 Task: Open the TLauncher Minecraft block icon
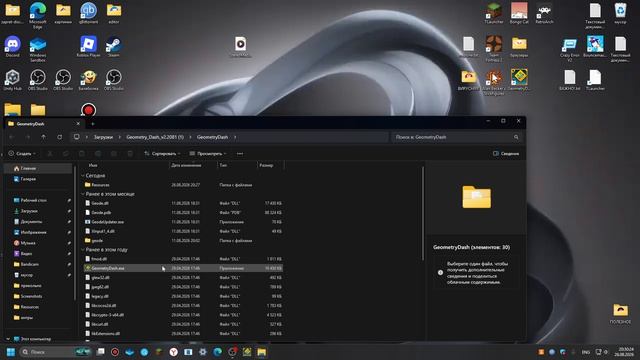click(494, 13)
